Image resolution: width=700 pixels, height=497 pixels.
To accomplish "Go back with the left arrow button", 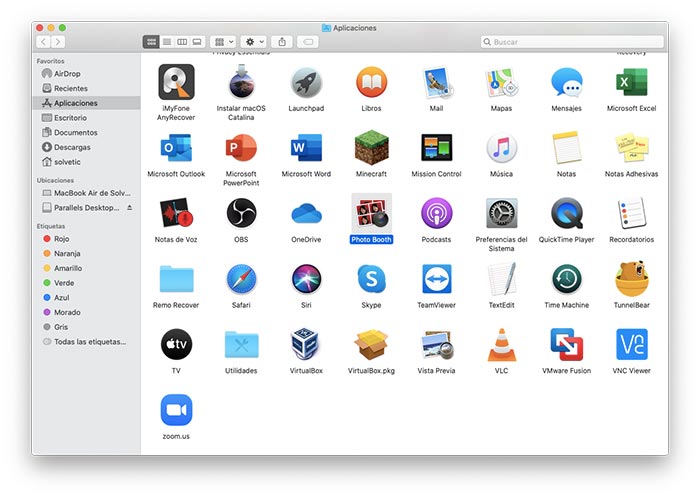I will click(x=43, y=42).
